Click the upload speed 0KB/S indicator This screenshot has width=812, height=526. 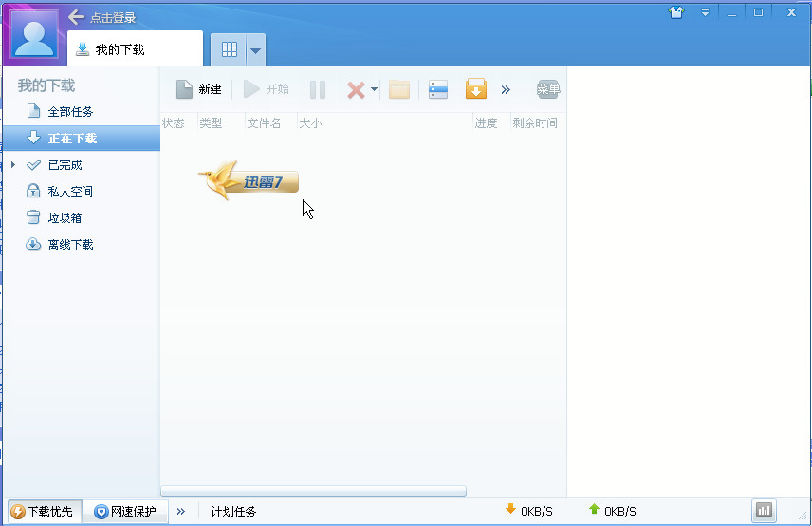pos(612,511)
